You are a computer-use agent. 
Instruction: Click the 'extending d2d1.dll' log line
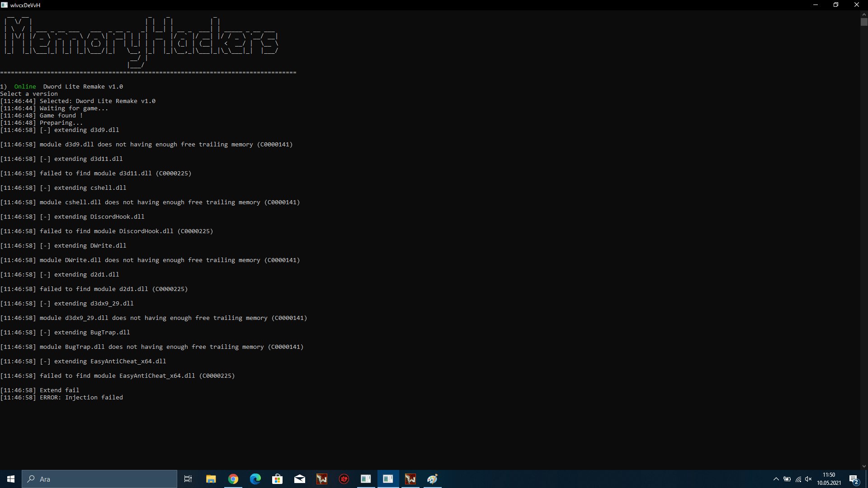pos(60,274)
